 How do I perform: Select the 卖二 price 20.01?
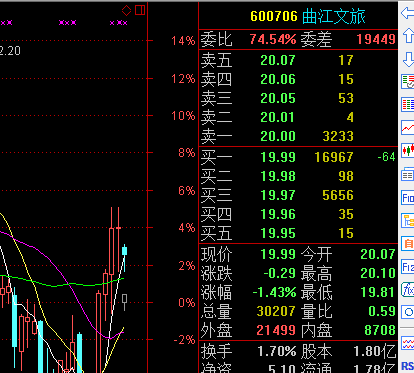pyautogui.click(x=278, y=117)
